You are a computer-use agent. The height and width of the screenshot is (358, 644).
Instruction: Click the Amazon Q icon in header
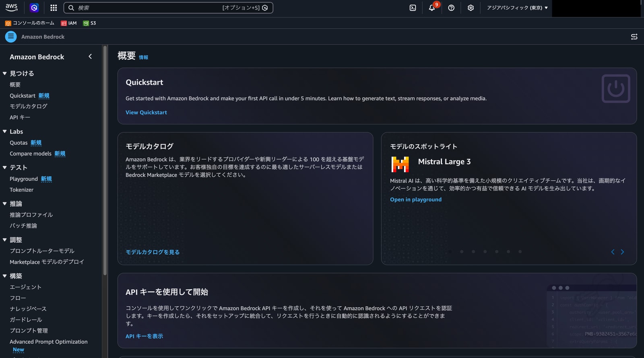click(x=34, y=8)
